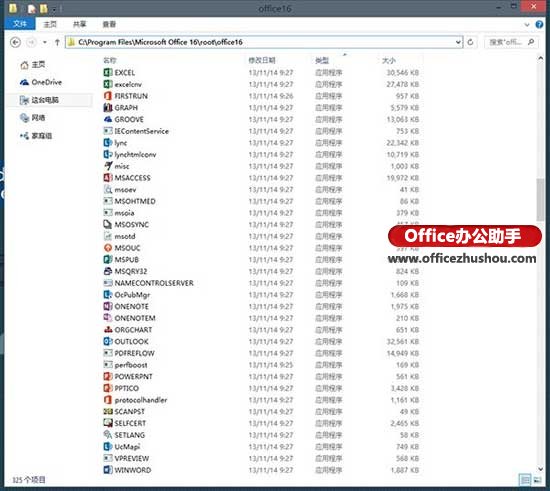The height and width of the screenshot is (491, 550).
Task: Click the vertical scrollbar thumb
Action: 540,200
